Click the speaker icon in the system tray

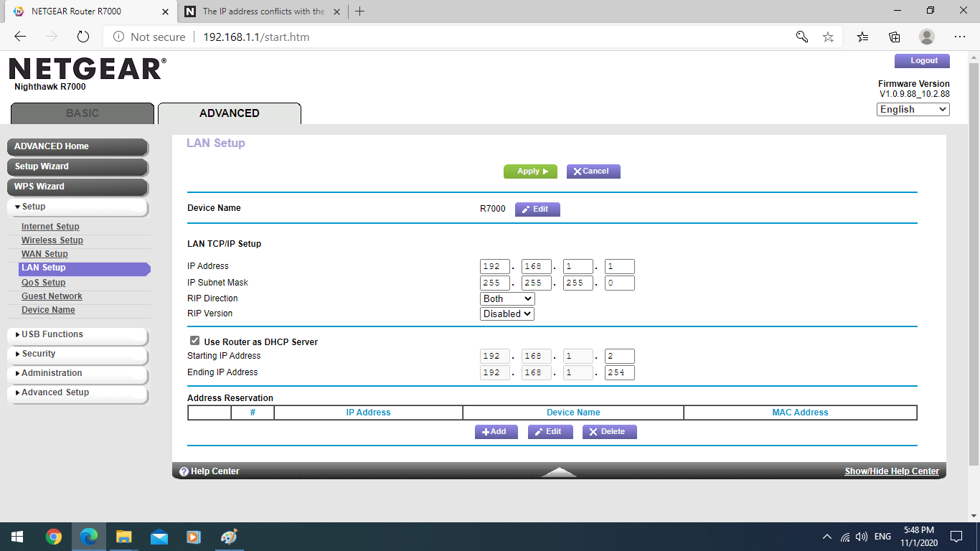(x=861, y=537)
